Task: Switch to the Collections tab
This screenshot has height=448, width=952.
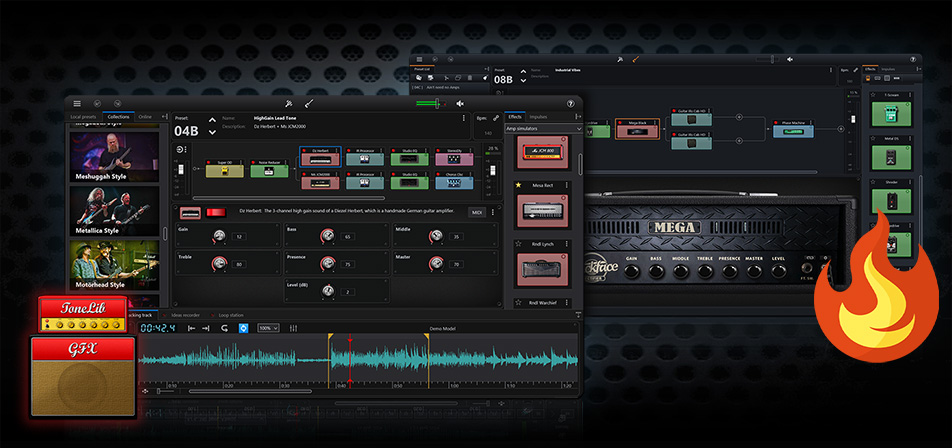Action: [118, 117]
